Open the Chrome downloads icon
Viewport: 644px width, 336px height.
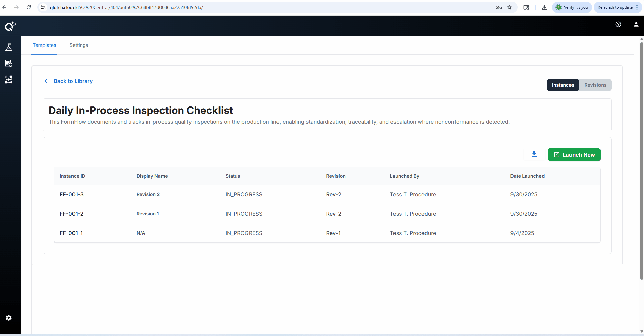(x=545, y=7)
